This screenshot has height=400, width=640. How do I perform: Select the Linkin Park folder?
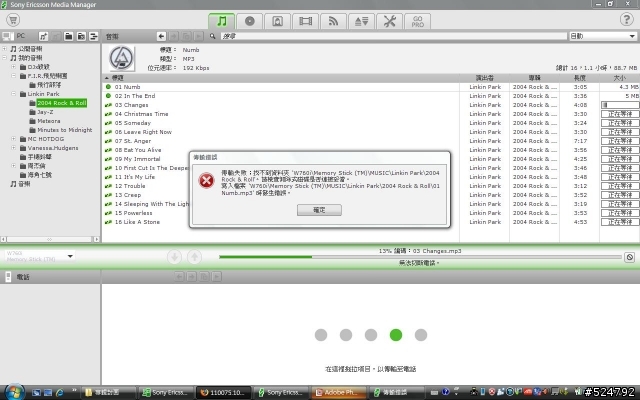click(x=43, y=94)
